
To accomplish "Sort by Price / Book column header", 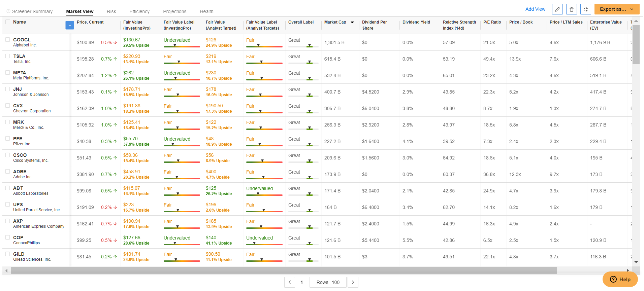I will click(x=521, y=22).
